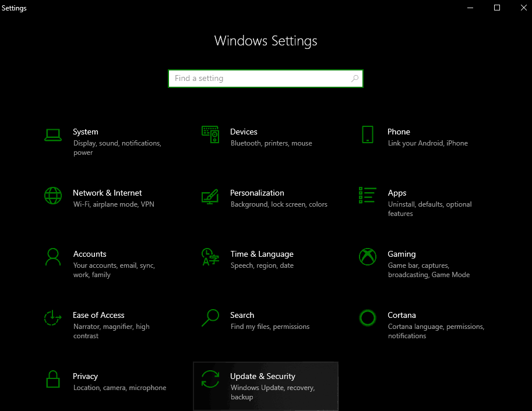Viewport: 532px width, 411px height.
Task: Click the Phone handset icon
Action: (368, 134)
